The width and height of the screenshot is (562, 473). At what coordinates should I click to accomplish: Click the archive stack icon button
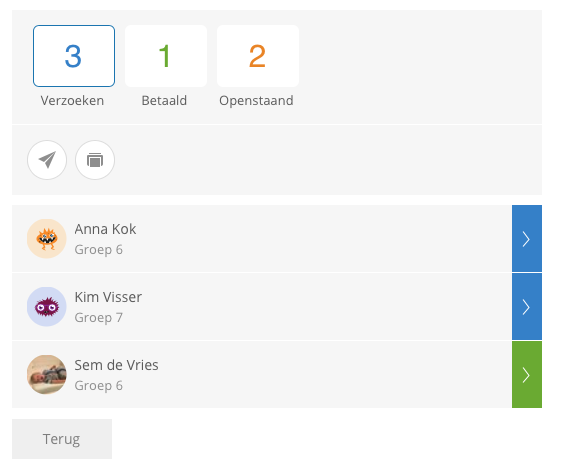pos(95,160)
